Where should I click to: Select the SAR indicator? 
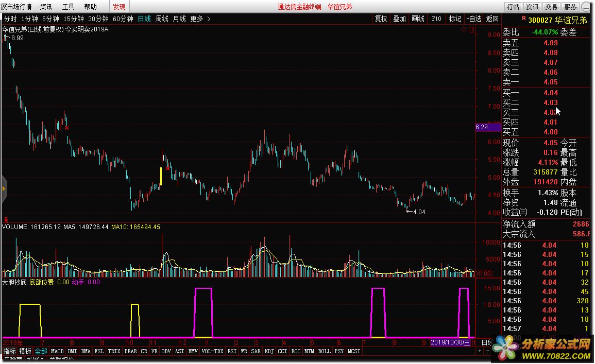[256, 352]
